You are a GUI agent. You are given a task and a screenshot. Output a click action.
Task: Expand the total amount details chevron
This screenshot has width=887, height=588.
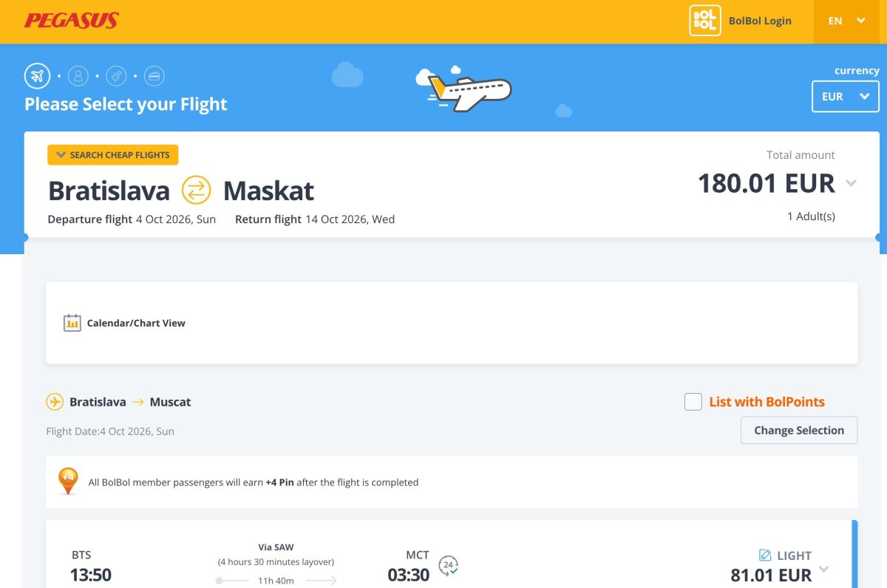pos(851,183)
